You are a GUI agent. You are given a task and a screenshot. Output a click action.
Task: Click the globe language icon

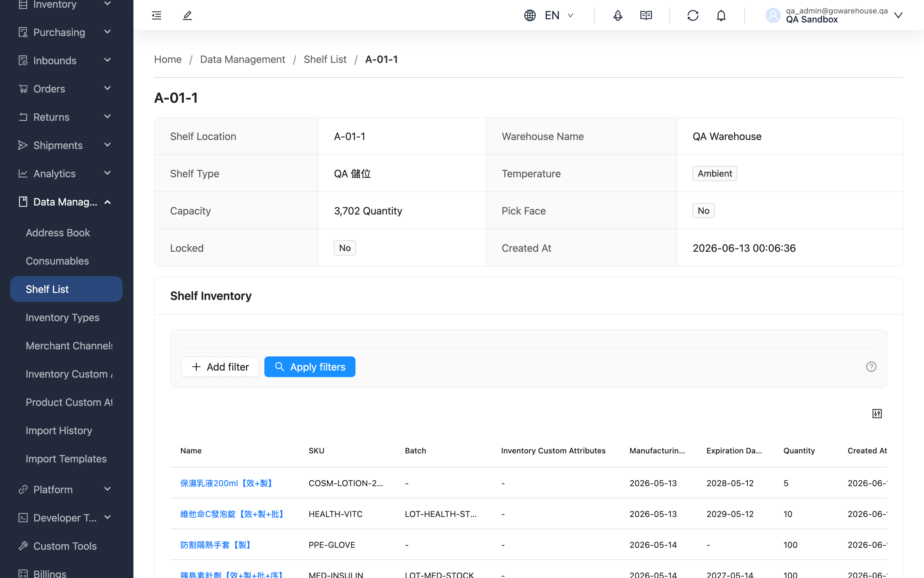[x=530, y=15]
